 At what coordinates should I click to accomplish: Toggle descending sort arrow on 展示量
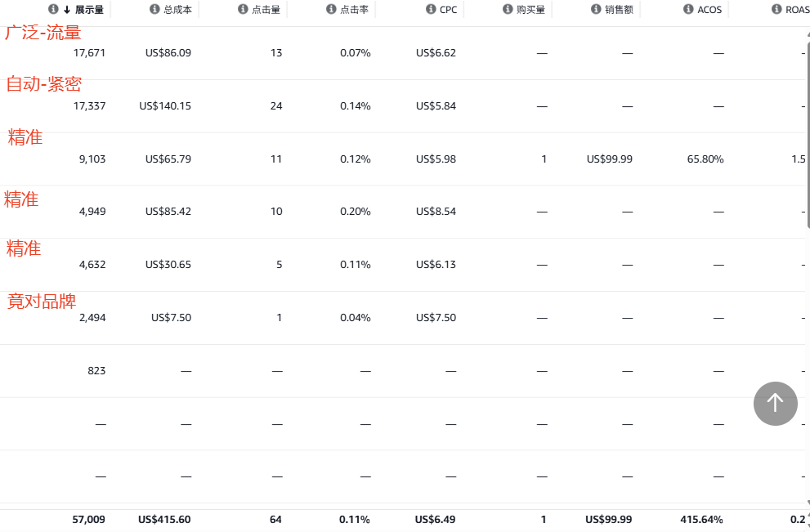[67, 10]
